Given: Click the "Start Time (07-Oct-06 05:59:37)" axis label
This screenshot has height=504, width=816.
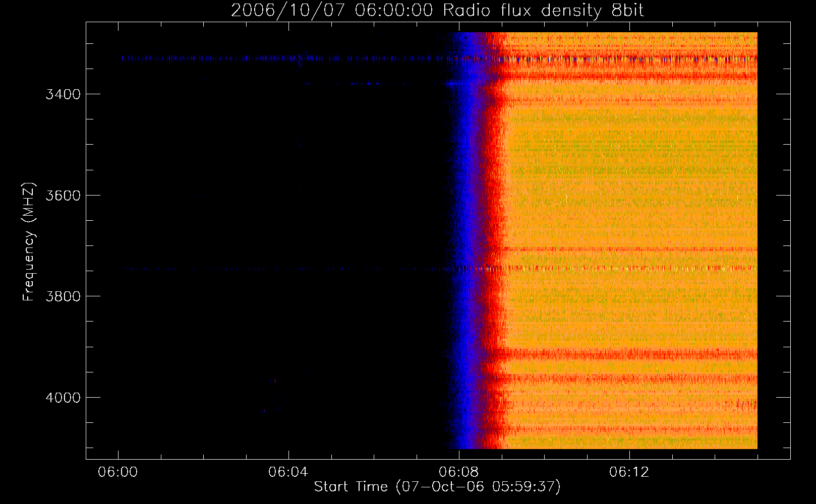Looking at the screenshot, I should click(x=437, y=487).
